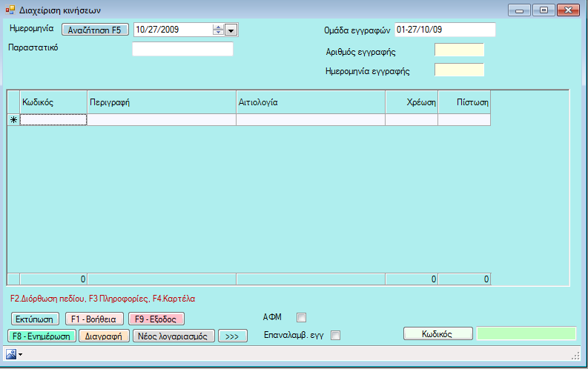The height and width of the screenshot is (369, 588).
Task: Click the red F2/F3/F4 shortcut hint text
Action: coord(103,299)
